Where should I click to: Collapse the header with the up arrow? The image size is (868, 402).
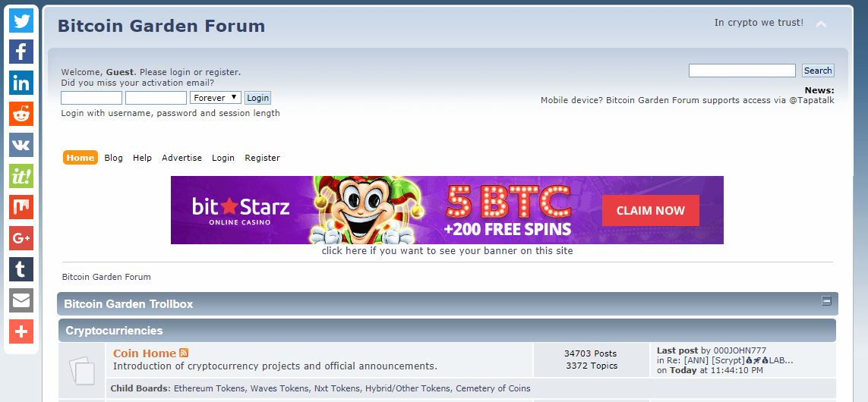coord(822,24)
